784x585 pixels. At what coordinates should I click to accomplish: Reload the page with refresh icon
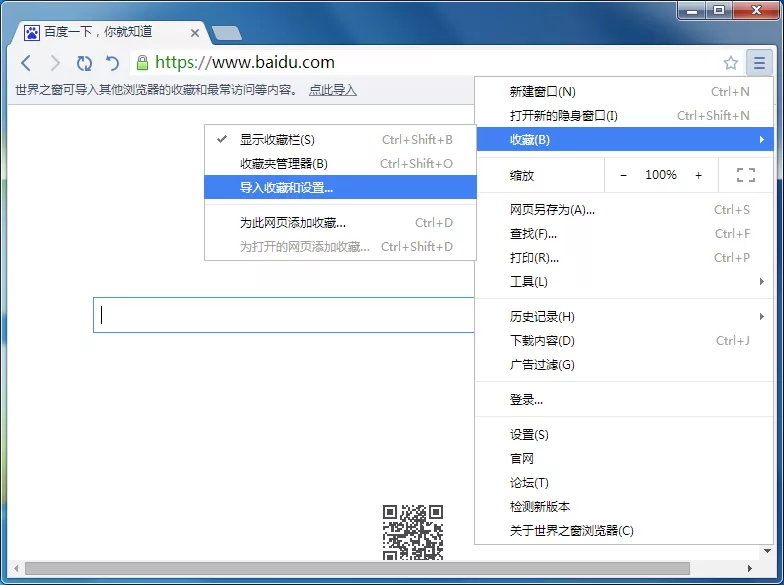coord(84,63)
